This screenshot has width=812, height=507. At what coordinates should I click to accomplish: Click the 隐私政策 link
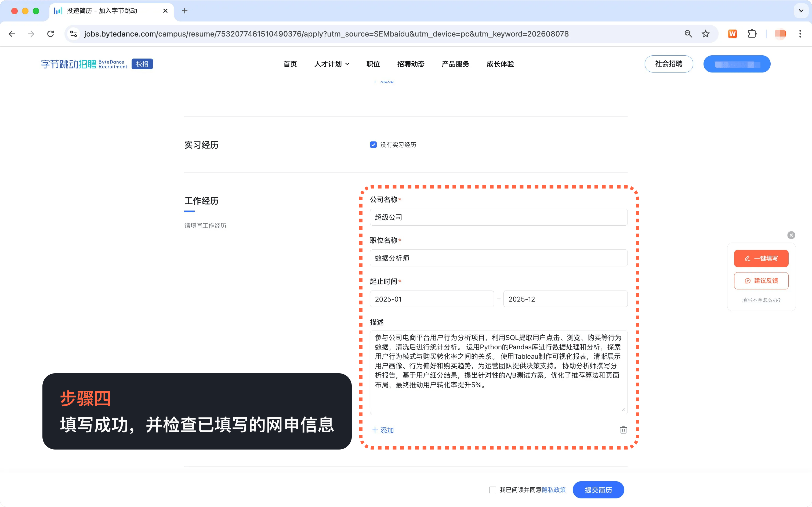553,490
